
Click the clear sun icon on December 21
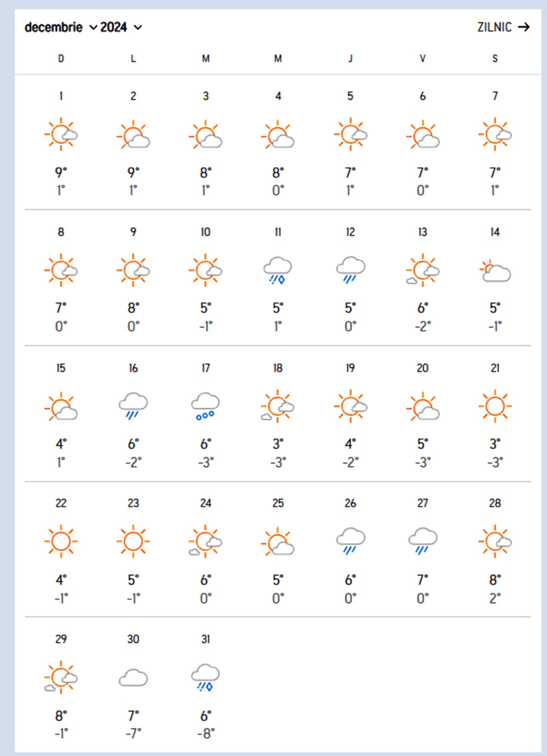pyautogui.click(x=495, y=406)
